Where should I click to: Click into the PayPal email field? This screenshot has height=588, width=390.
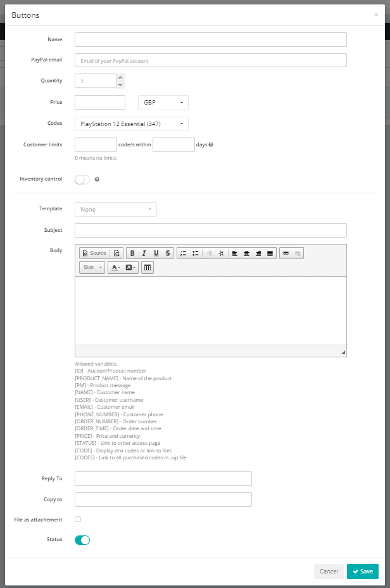[x=211, y=60]
